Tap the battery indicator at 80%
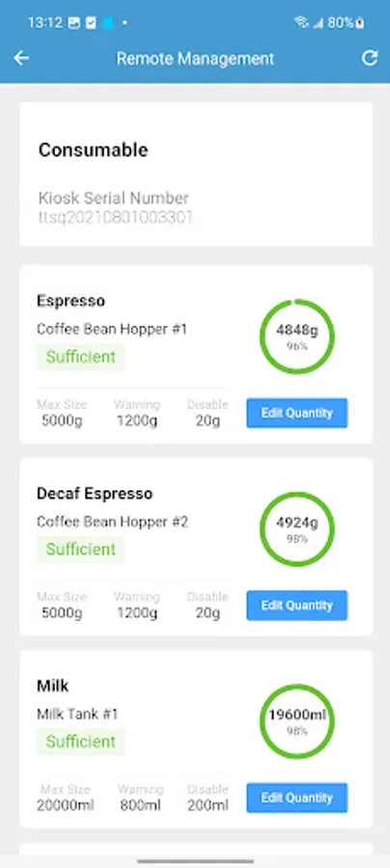 click(346, 23)
